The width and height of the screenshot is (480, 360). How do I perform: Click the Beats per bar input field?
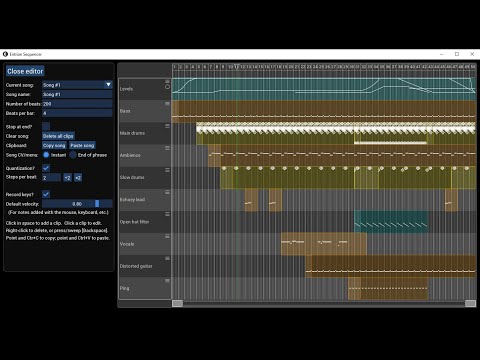point(77,113)
